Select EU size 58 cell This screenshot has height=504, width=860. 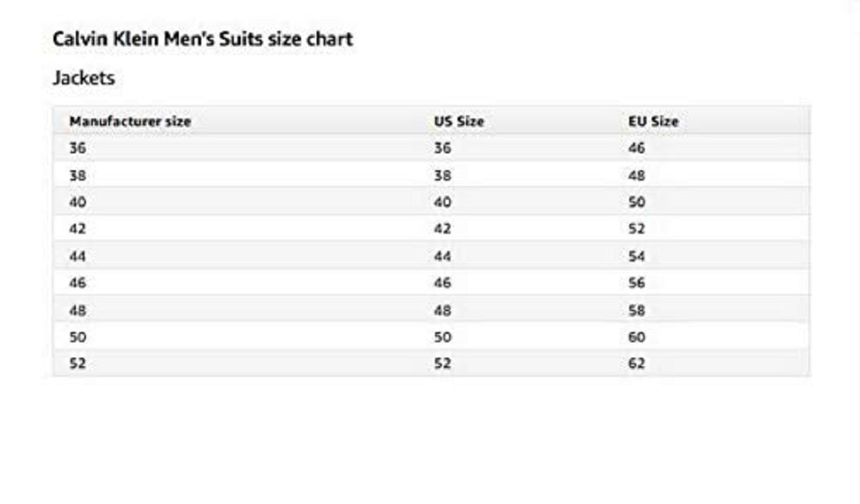pyautogui.click(x=636, y=310)
